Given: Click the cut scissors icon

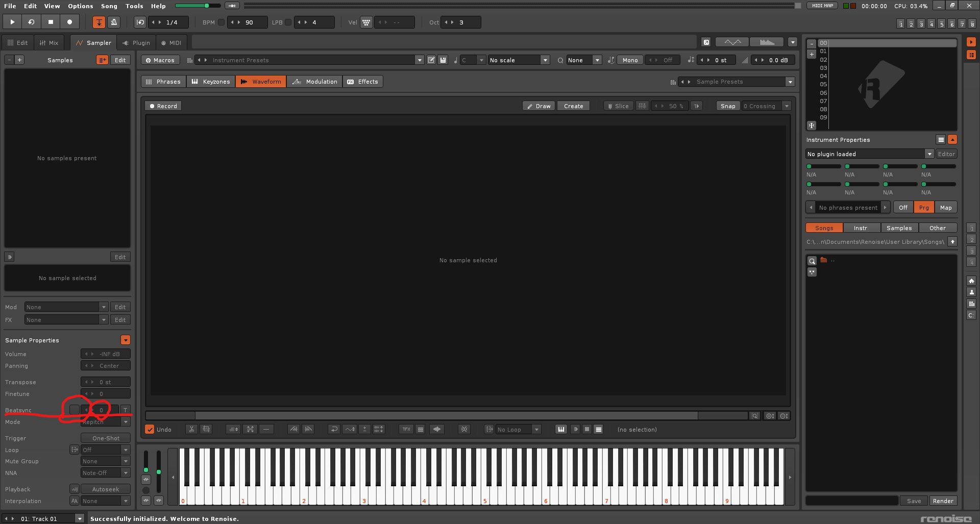Looking at the screenshot, I should (191, 430).
